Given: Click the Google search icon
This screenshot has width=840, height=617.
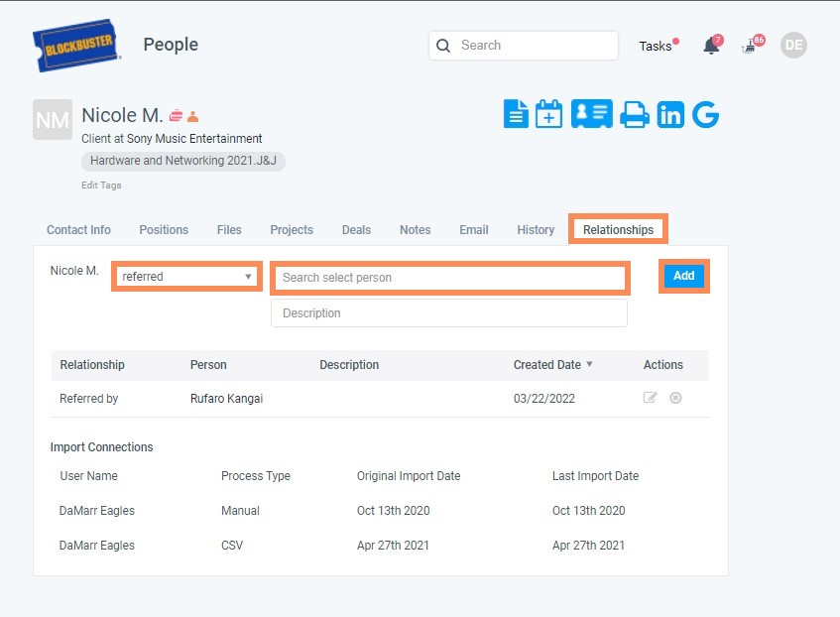Looking at the screenshot, I should pos(705,114).
